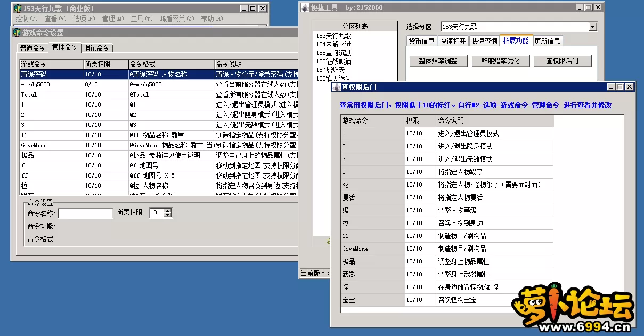Select the 拓展功能 tab
The image size is (644, 336).
pyautogui.click(x=516, y=41)
